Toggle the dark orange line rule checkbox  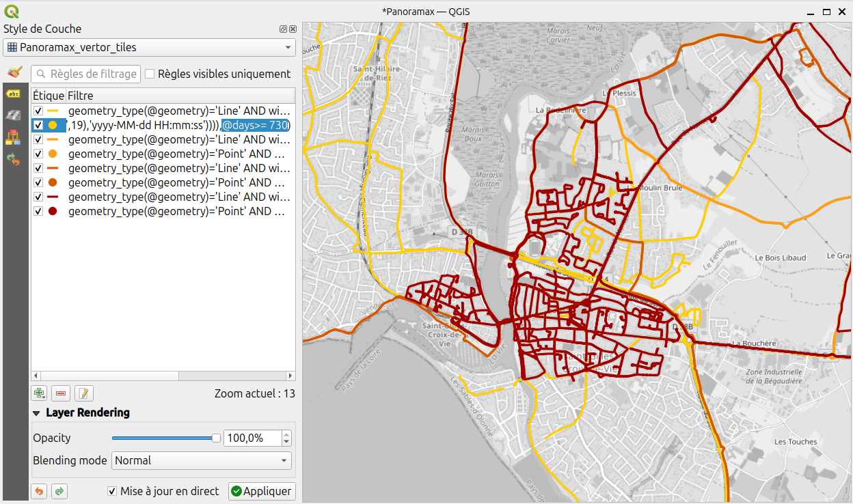(38, 168)
